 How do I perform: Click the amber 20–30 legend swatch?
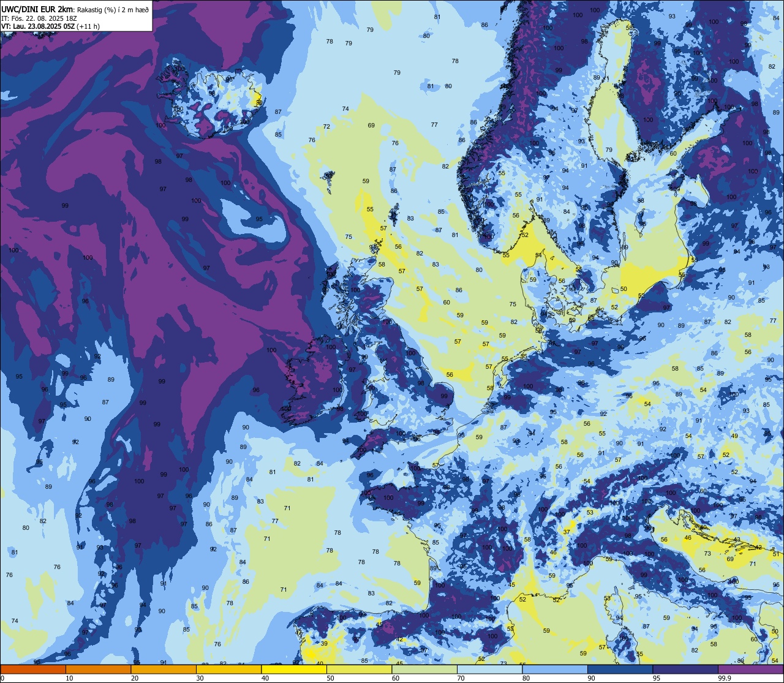click(x=164, y=669)
